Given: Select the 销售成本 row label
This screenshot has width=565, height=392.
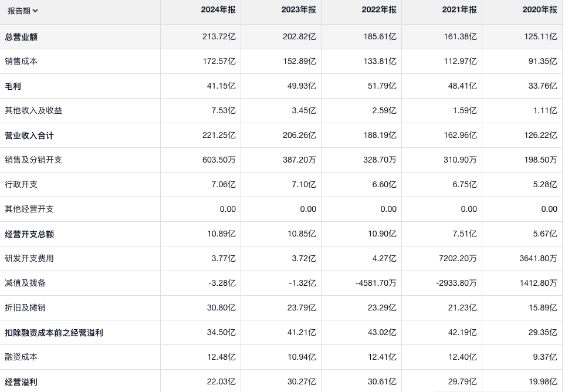Looking at the screenshot, I should click(21, 61).
